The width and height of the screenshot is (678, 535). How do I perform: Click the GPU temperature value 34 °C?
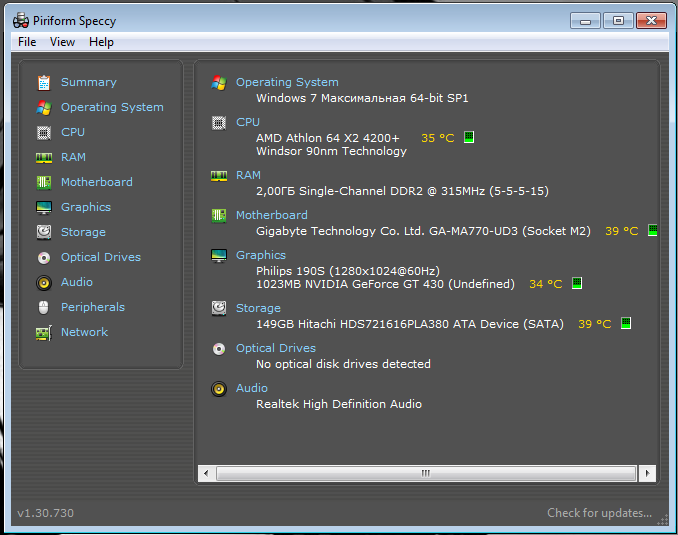[546, 284]
